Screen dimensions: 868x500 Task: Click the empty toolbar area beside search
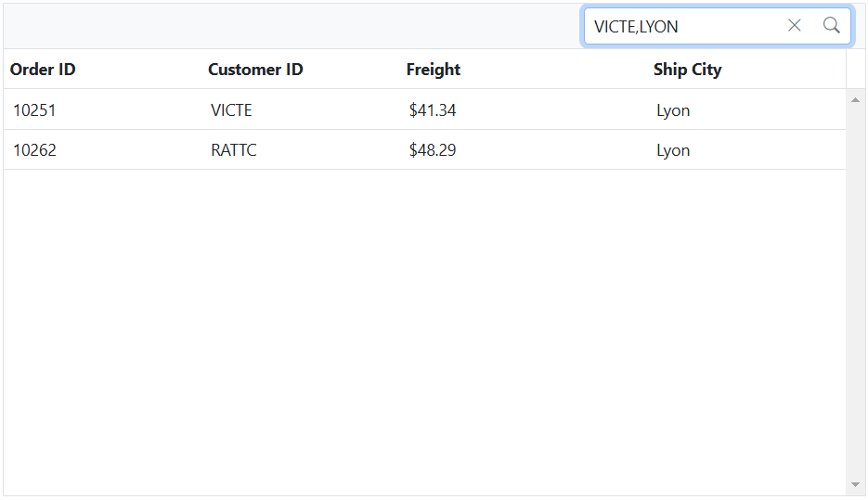click(291, 26)
